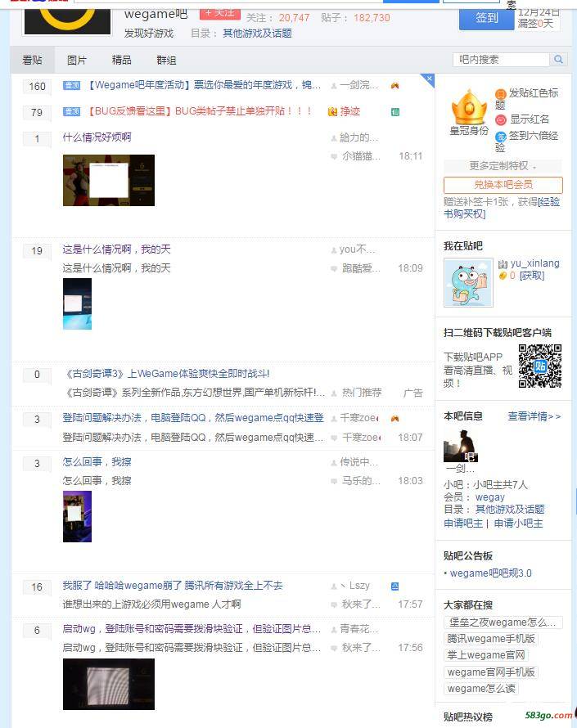The height and width of the screenshot is (728, 577).
Task: Click the yu_xinlang username link
Action: point(534,263)
